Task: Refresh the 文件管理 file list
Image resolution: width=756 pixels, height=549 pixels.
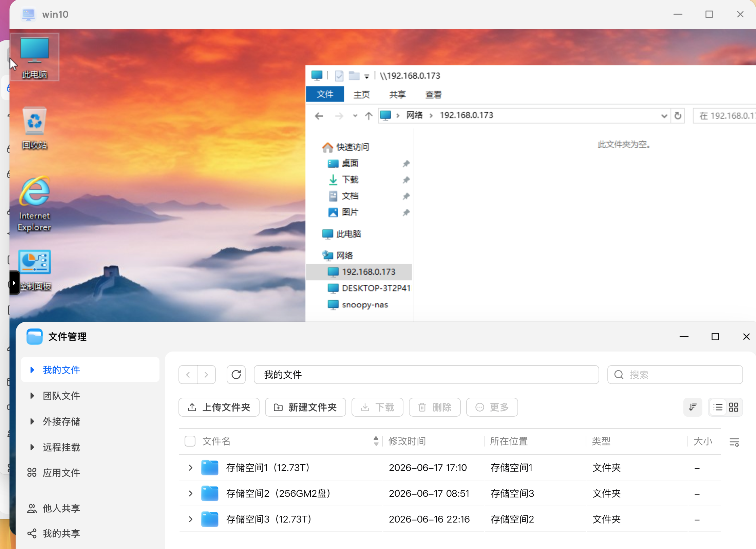Action: tap(236, 375)
